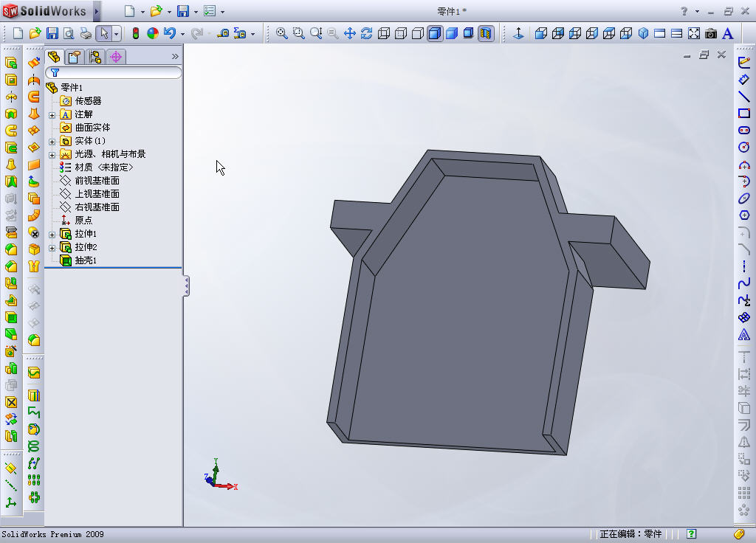Toggle Shadows In Shaded Mode

[x=468, y=33]
